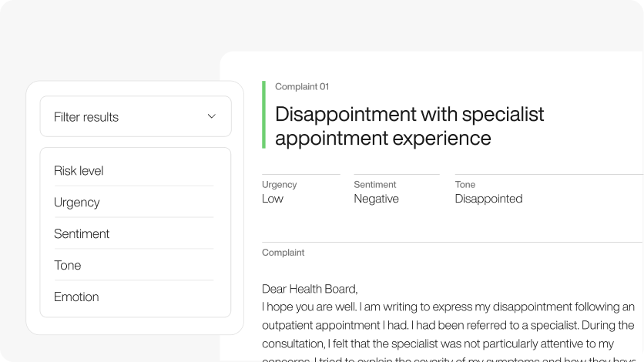Click the Tone heading above Disappointed
The image size is (644, 362).
[465, 185]
